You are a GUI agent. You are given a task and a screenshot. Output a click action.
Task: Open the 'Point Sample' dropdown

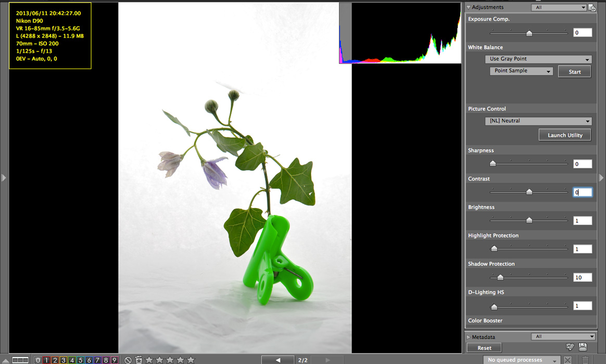tap(521, 71)
